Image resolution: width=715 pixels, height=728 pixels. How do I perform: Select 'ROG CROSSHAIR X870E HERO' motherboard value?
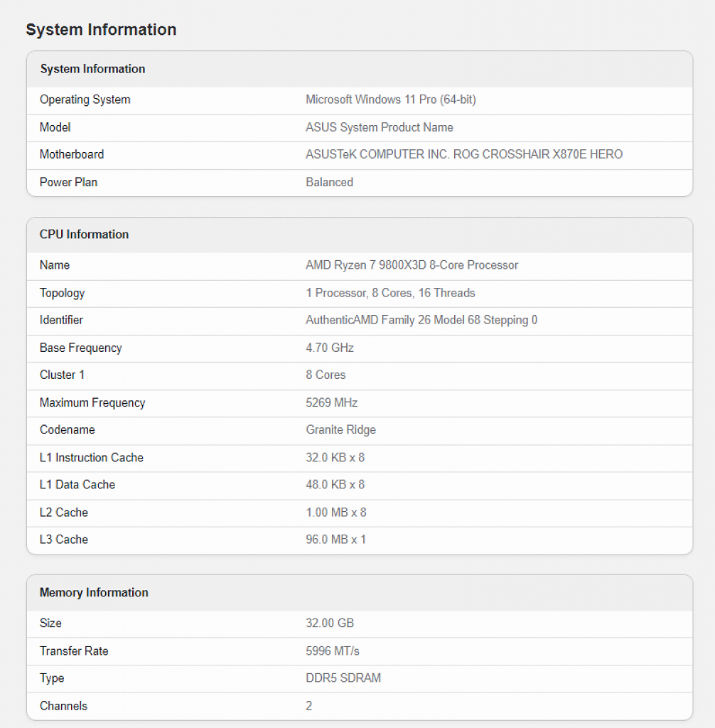(x=537, y=154)
